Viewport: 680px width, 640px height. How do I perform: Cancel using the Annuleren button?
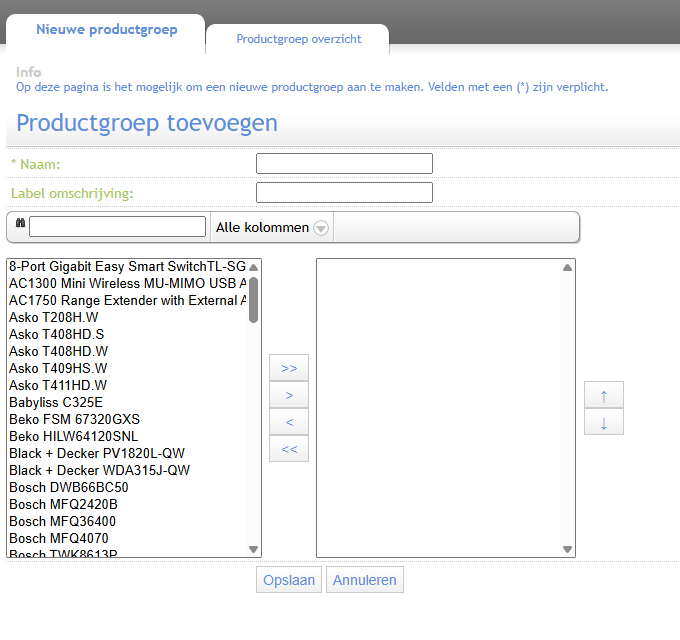[x=365, y=580]
